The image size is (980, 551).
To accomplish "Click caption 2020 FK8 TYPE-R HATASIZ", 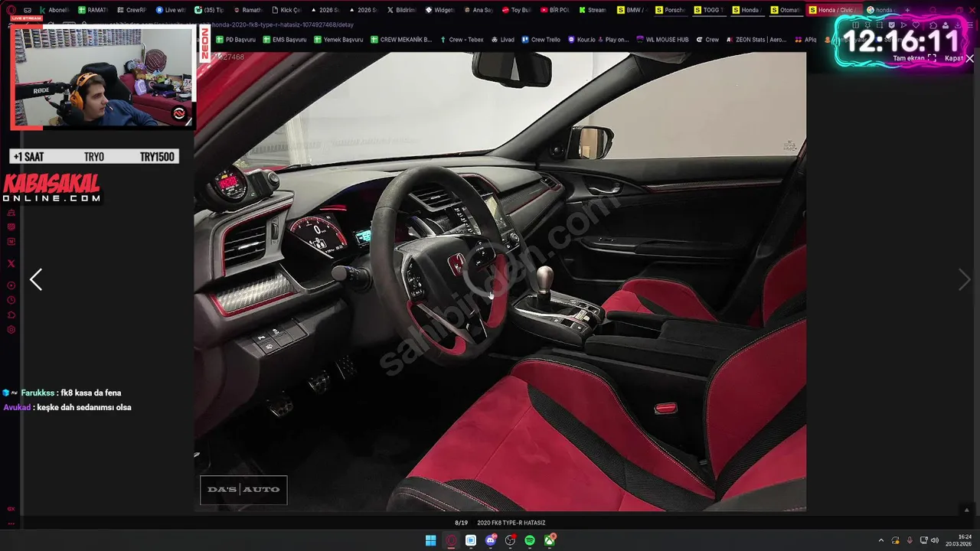I will click(x=511, y=523).
